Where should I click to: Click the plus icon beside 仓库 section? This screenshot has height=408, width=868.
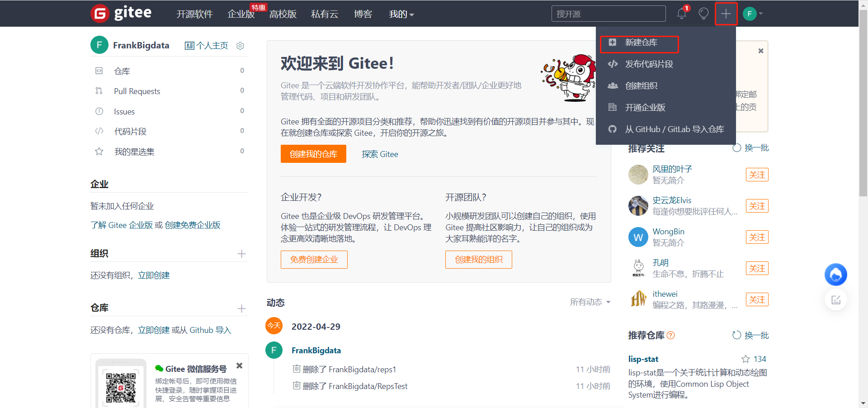[x=241, y=308]
